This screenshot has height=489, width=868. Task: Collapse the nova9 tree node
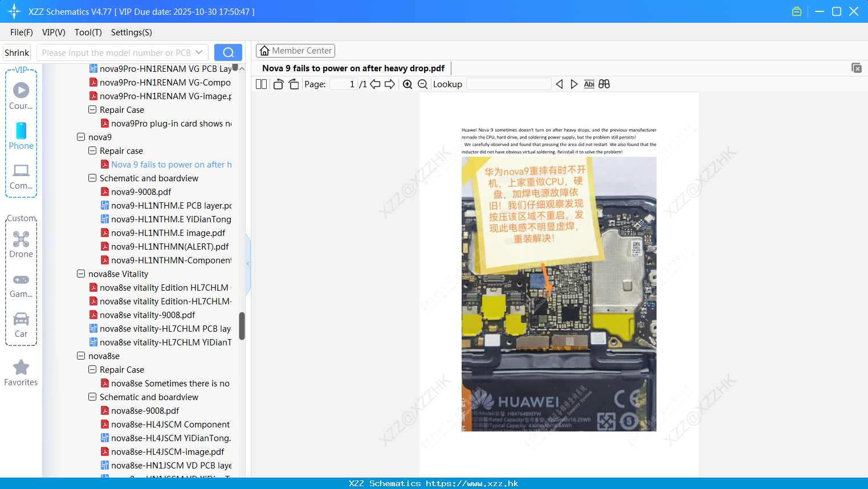point(81,137)
